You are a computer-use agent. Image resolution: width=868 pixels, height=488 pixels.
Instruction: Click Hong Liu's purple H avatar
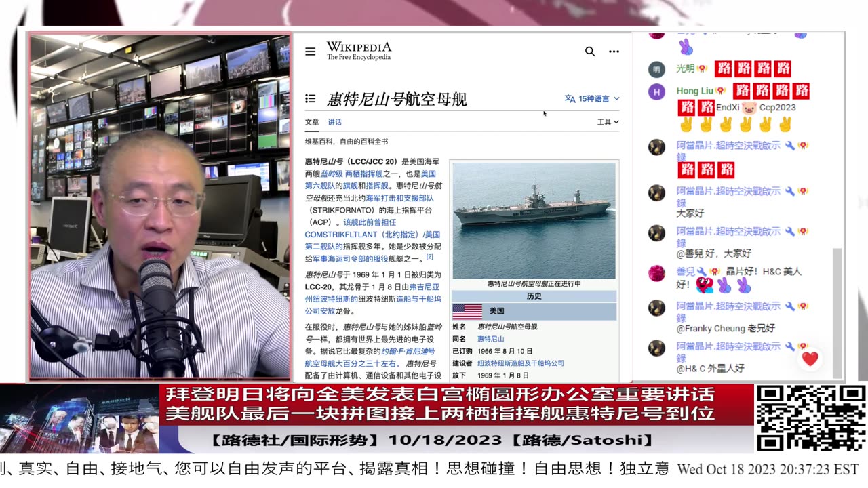(x=656, y=91)
